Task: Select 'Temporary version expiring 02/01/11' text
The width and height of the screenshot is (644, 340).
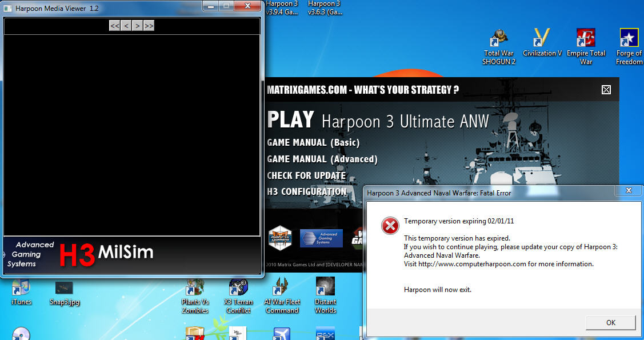Action: (x=459, y=221)
